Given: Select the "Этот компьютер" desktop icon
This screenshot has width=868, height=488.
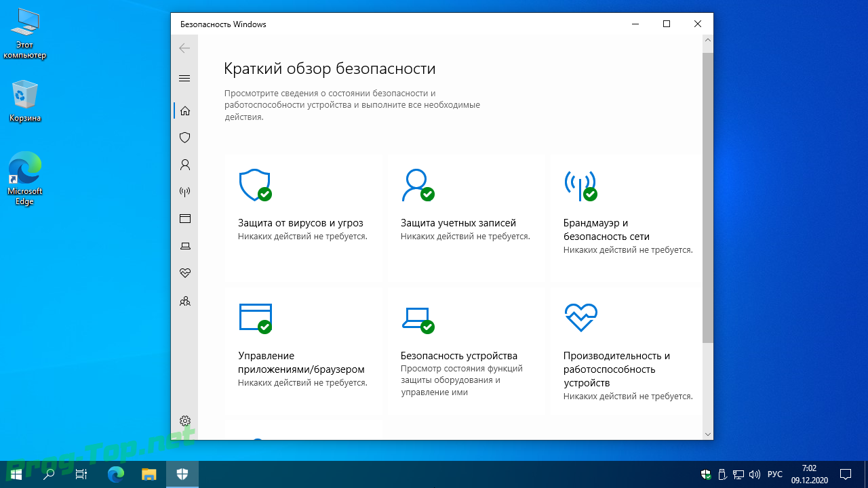Looking at the screenshot, I should pyautogui.click(x=25, y=34).
